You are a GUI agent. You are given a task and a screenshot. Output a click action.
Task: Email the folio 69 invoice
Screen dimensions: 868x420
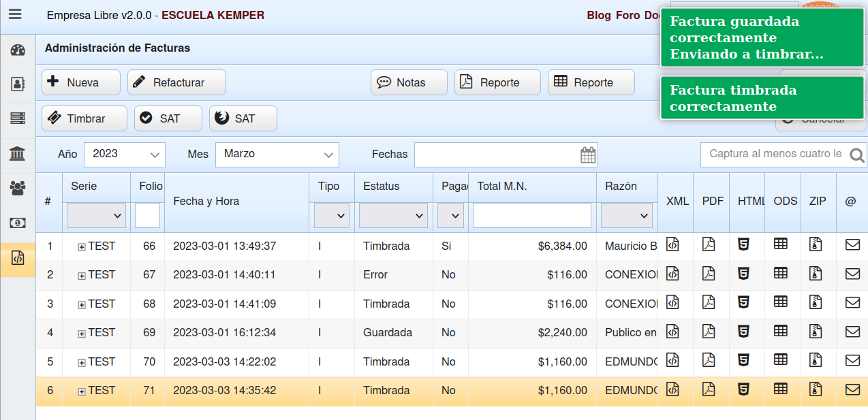coord(852,332)
